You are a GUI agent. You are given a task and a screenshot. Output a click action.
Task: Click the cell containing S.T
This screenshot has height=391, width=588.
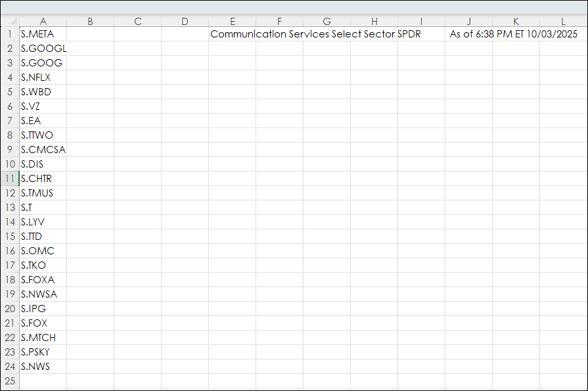pos(43,208)
